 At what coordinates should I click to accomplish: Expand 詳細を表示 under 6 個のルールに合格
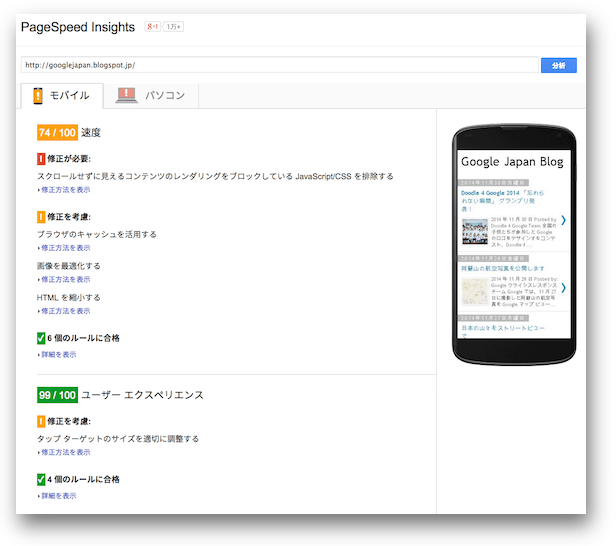click(57, 354)
